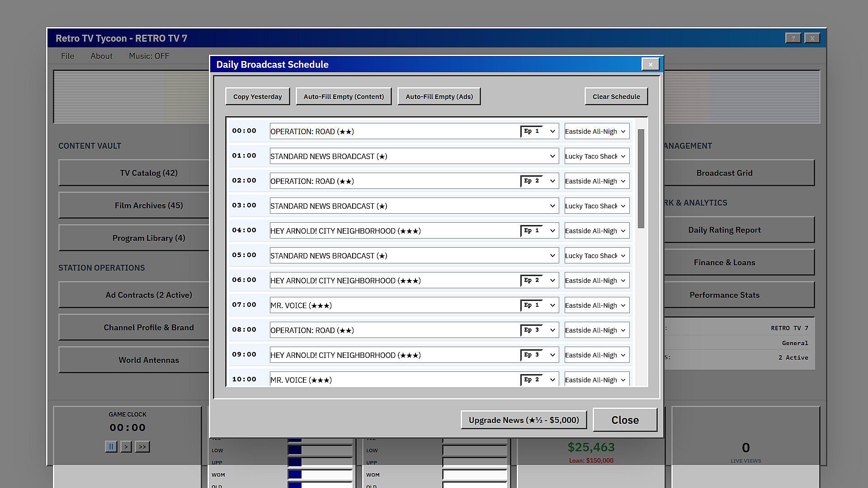868x488 pixels.
Task: Open ad dropdown for 06:00 slot
Action: (x=597, y=281)
